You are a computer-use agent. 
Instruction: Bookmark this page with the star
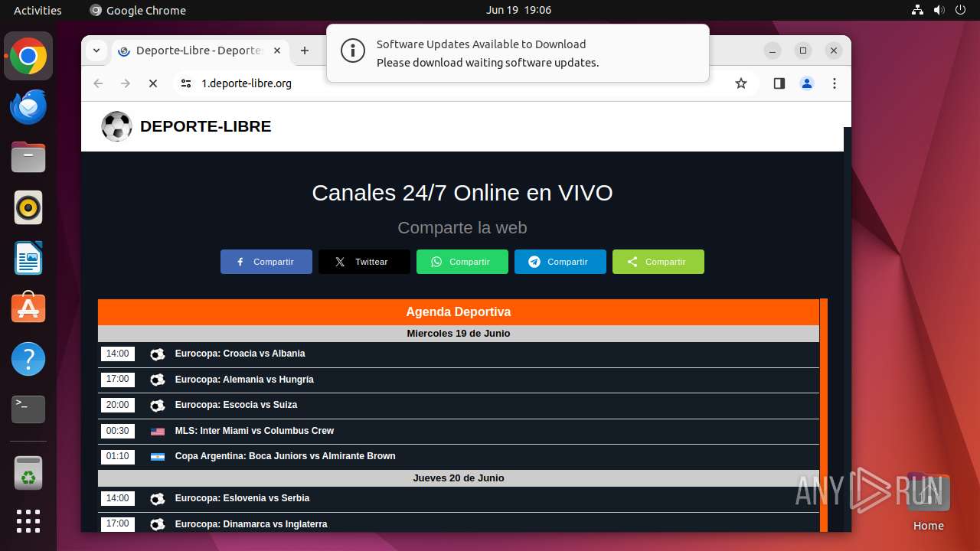741,83
